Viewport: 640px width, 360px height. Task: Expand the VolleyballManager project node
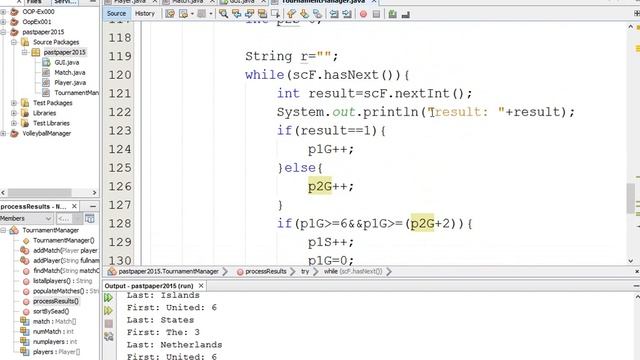pyautogui.click(x=3, y=133)
